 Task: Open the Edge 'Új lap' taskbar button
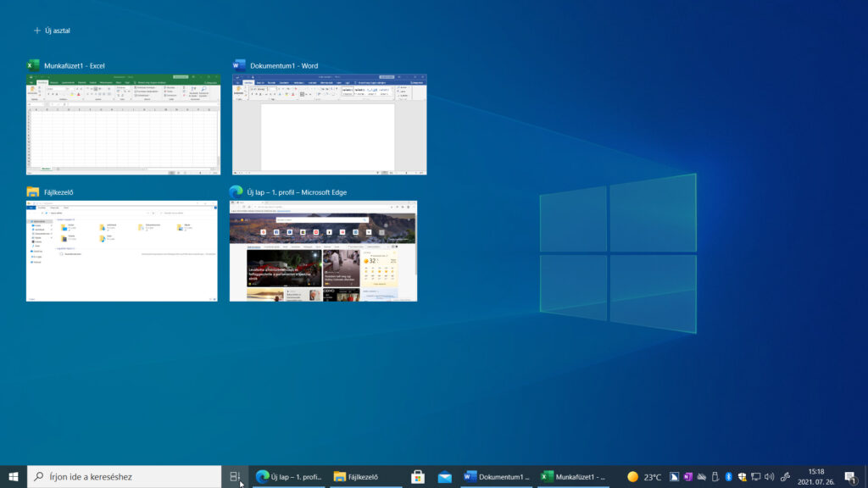pos(289,476)
